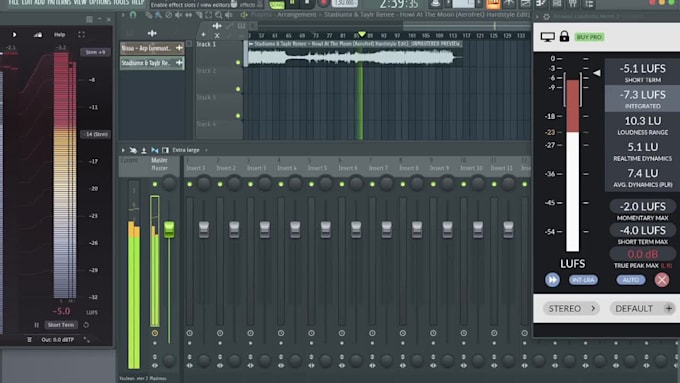Toggle the playlist snap magnet icon

coord(133,15)
